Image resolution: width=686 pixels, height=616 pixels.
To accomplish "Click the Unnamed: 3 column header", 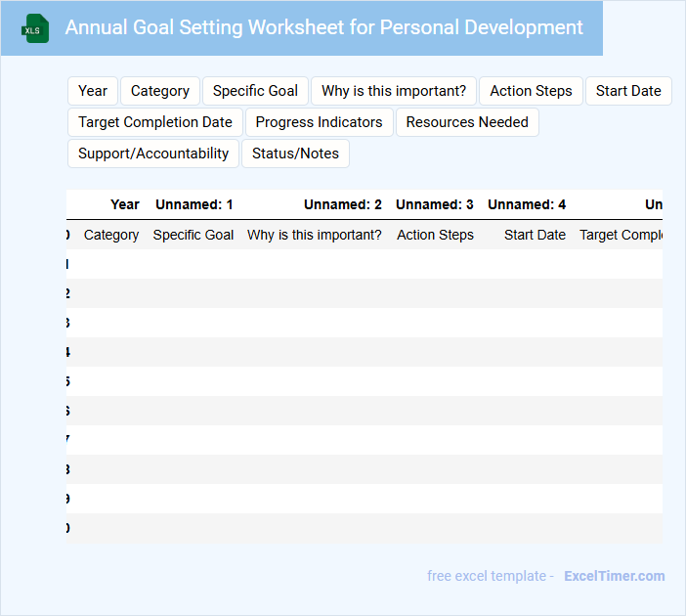I will 435,204.
